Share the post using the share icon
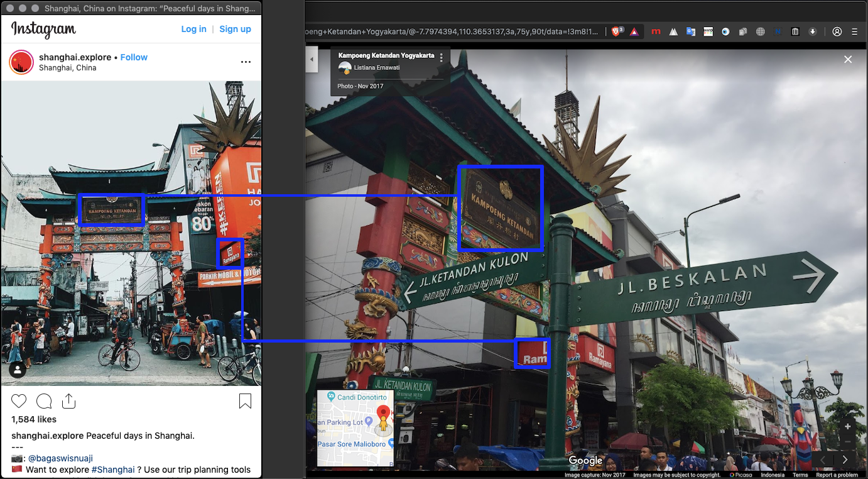The image size is (868, 479). click(x=68, y=401)
